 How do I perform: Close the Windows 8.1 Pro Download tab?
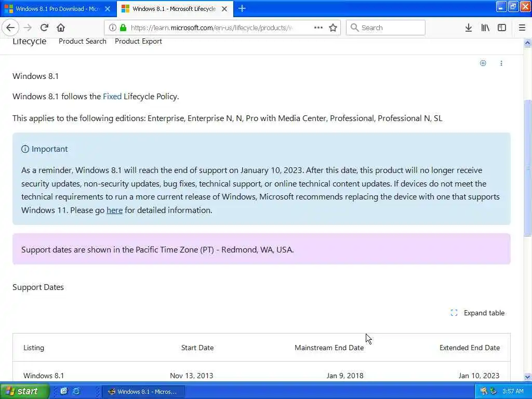tap(108, 9)
